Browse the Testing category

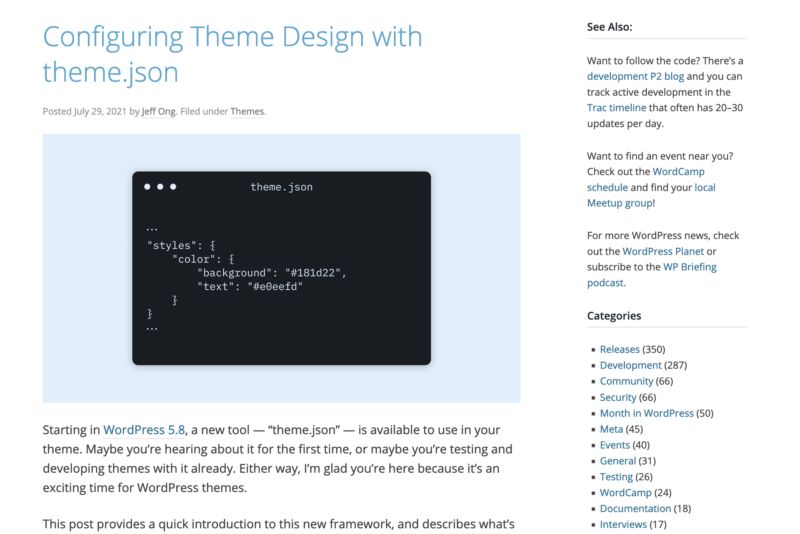[x=616, y=477]
